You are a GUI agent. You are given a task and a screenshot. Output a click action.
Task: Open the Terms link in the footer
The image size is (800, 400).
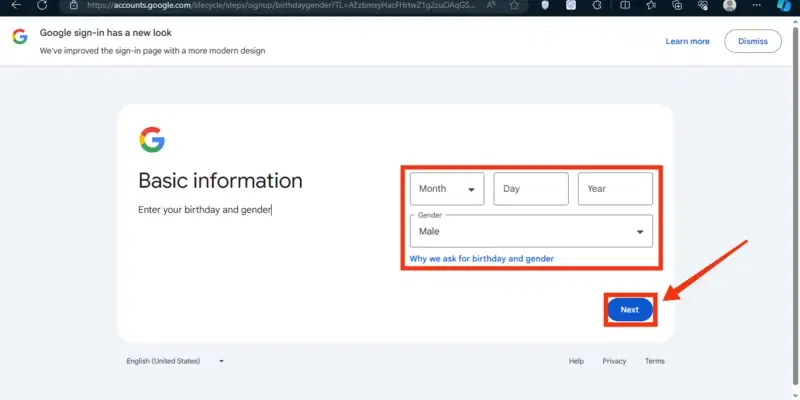click(x=655, y=361)
